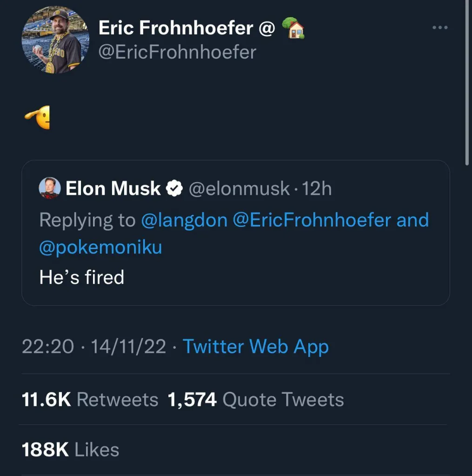Viewport: 472px width, 476px height.
Task: Click Eric Frohnhoefer's profile picture
Action: [x=55, y=40]
